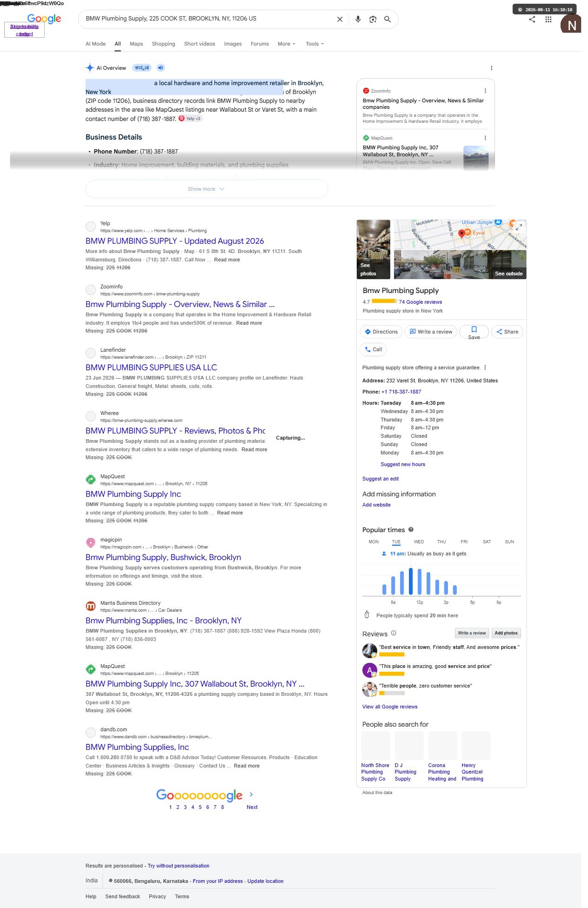This screenshot has width=588, height=908.
Task: Save the business with Save button
Action: [x=474, y=332]
